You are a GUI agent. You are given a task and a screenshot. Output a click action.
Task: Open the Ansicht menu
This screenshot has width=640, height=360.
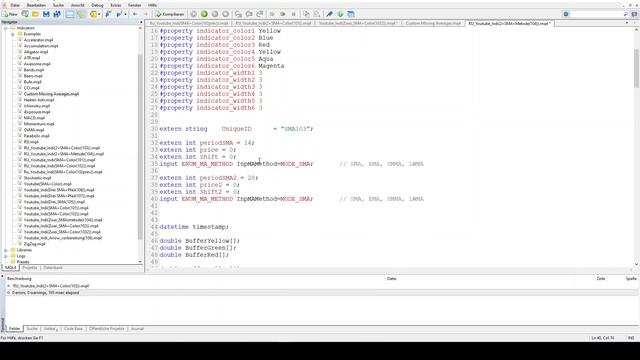pyautogui.click(x=78, y=5)
